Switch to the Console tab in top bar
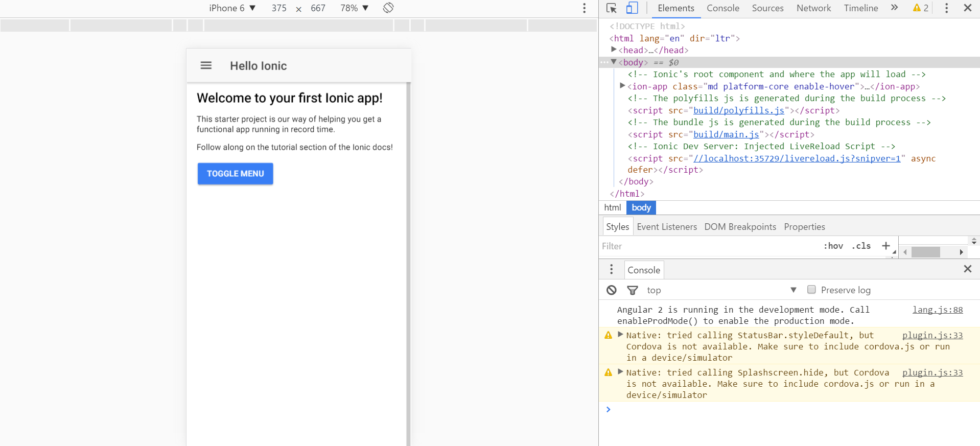This screenshot has height=446, width=980. (x=723, y=8)
